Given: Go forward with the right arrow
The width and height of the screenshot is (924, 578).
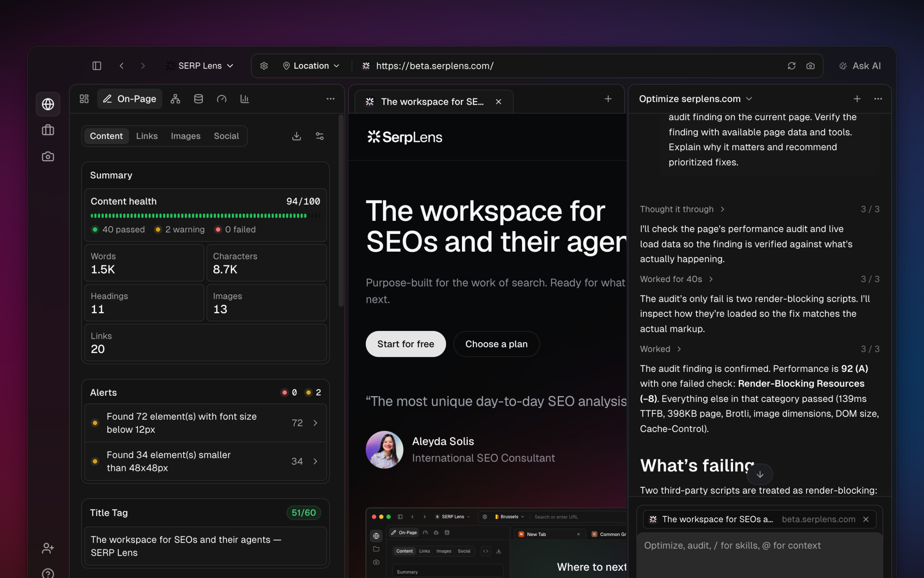Looking at the screenshot, I should point(143,66).
